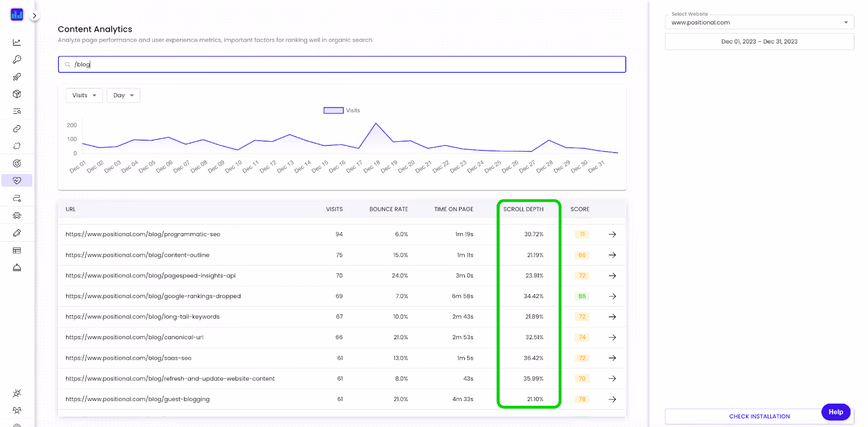Click the arrow for pagespeed-insights-api row
Screen dimensions: 868x427
[612, 276]
